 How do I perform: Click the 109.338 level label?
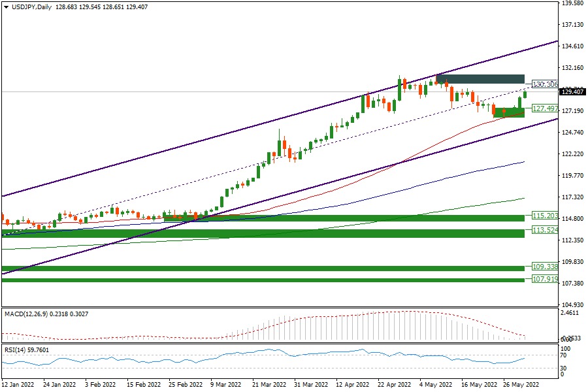pos(545,267)
